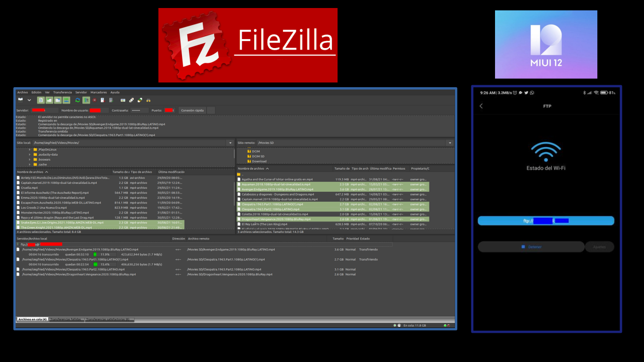Expand the .PlayOnLinux folder in local tree

click(30, 149)
